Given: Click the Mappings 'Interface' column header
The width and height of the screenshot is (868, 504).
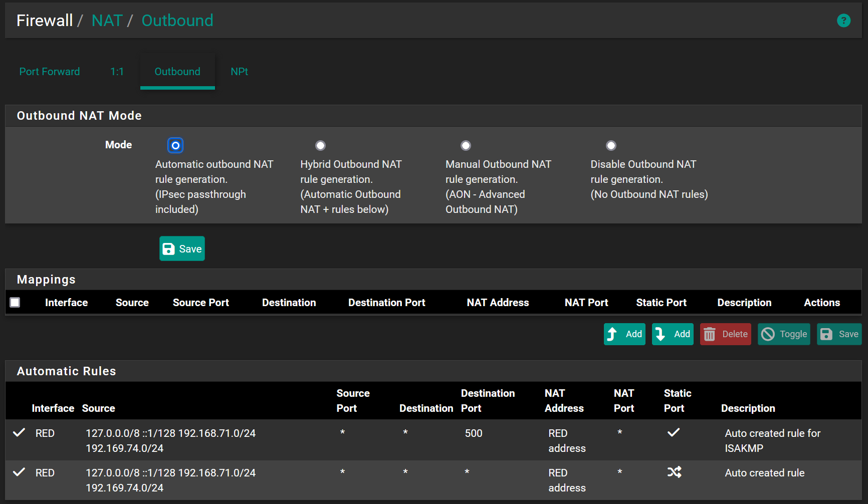Looking at the screenshot, I should tap(66, 303).
